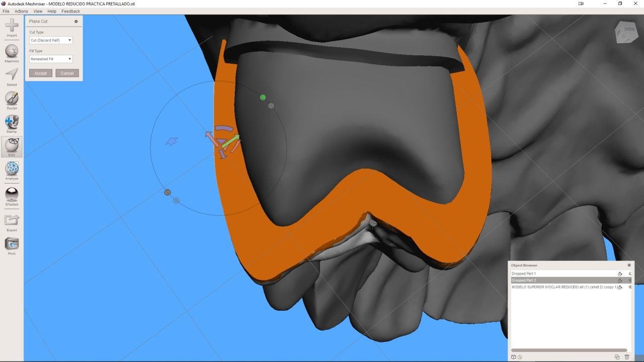
Task: Open the Feedback menu
Action: point(71,11)
